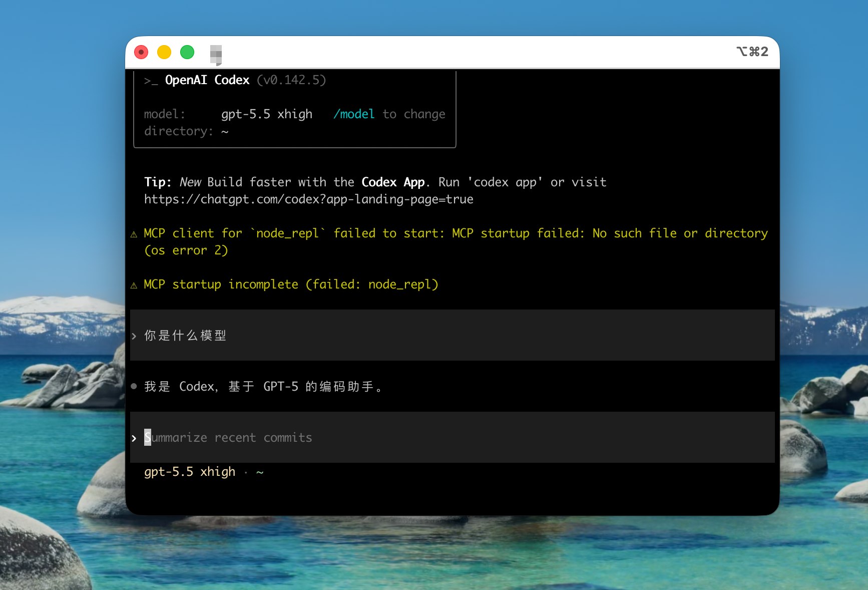Click the warning triangle beside MCP client error
This screenshot has height=590, width=868.
coord(134,234)
